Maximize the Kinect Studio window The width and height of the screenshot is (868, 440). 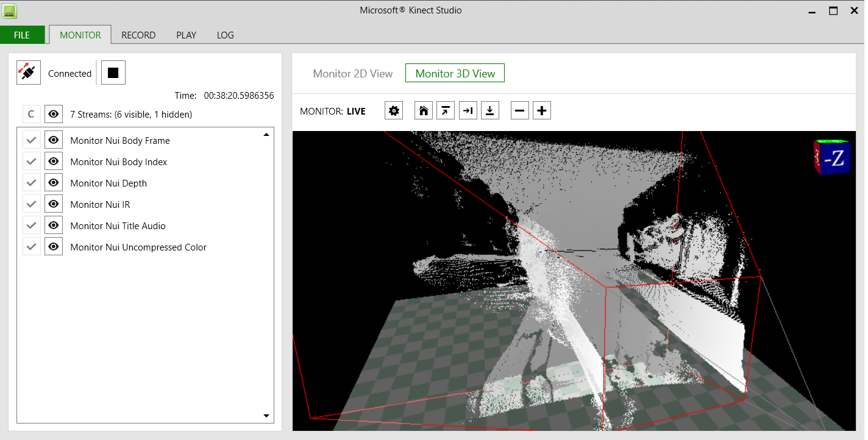pyautogui.click(x=833, y=11)
